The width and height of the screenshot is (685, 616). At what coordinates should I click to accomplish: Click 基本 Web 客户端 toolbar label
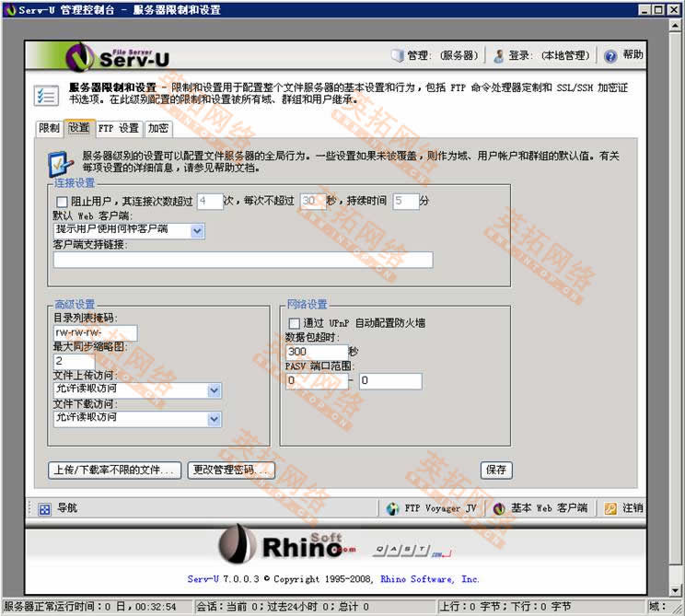(x=549, y=508)
